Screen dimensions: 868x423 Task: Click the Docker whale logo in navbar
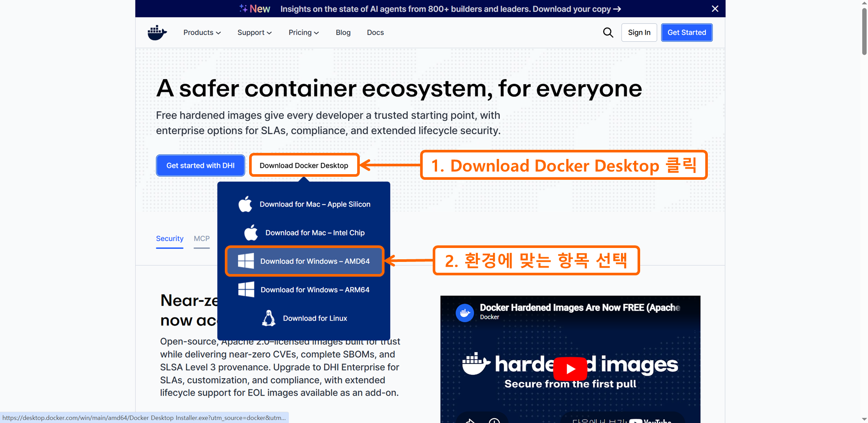(x=157, y=33)
